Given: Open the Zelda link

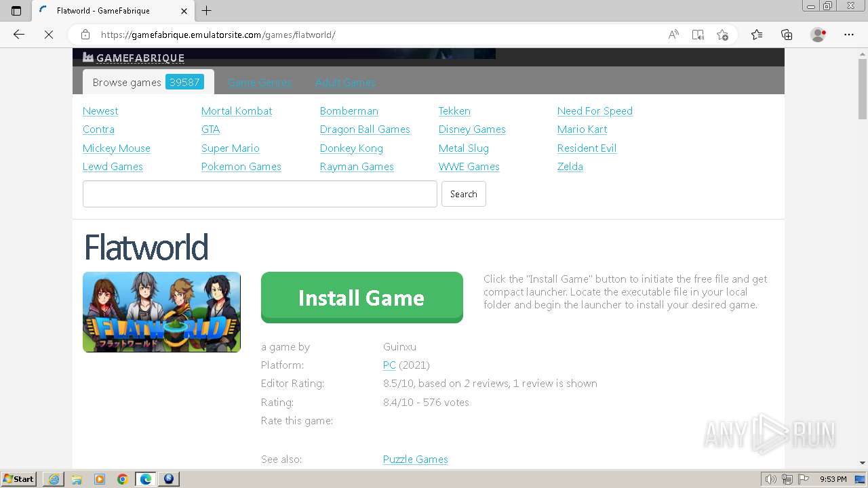Looking at the screenshot, I should (x=570, y=167).
